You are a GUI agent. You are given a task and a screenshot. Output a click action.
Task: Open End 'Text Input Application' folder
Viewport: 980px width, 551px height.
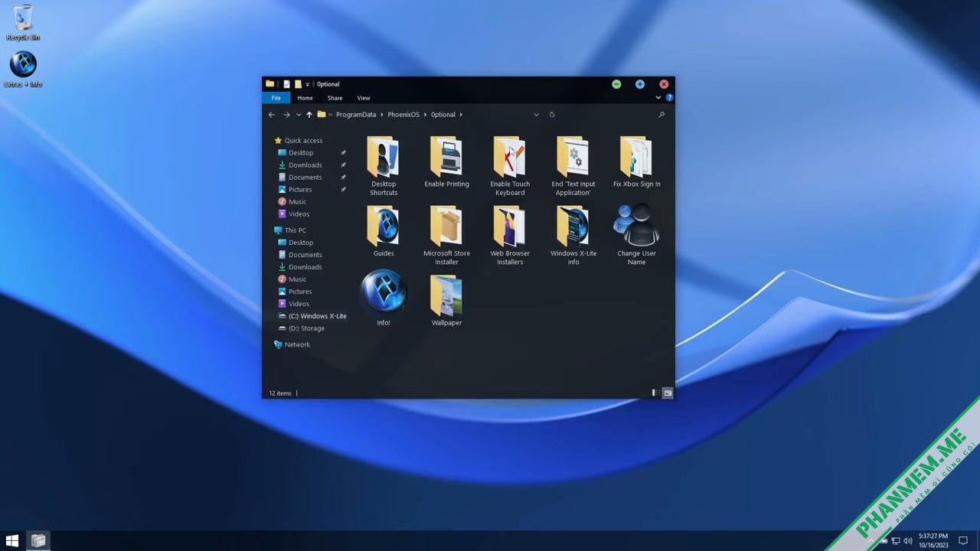pos(573,165)
